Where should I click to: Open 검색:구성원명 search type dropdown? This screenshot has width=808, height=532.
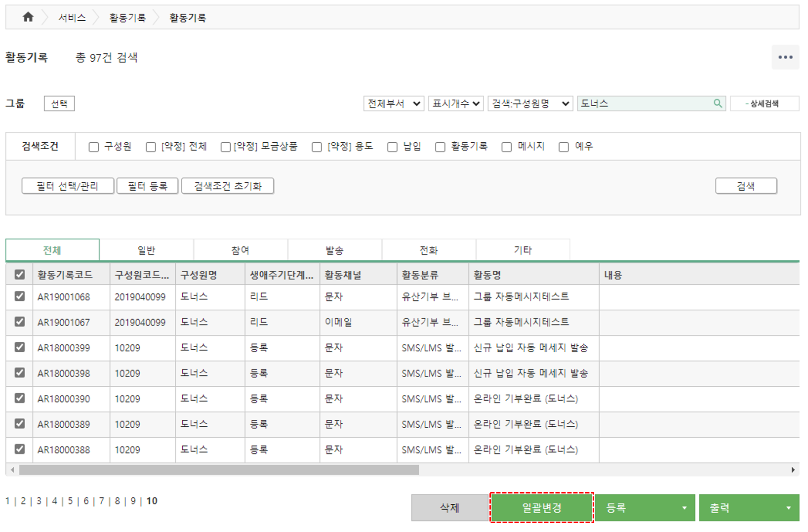click(530, 103)
